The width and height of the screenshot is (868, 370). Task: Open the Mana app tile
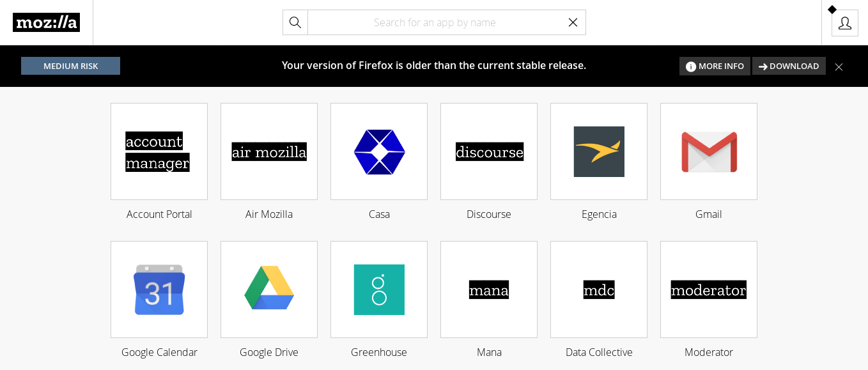point(489,289)
